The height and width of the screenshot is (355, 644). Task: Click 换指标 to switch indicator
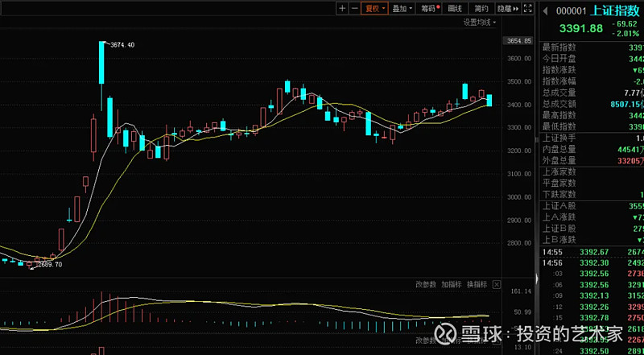[477, 284]
